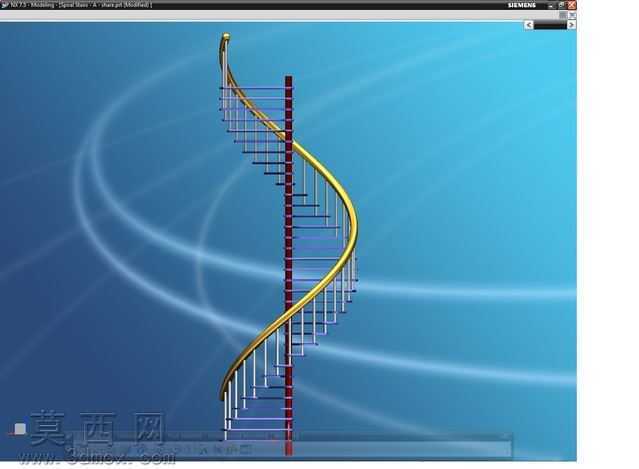Close the NX Modeling window

(572, 5)
